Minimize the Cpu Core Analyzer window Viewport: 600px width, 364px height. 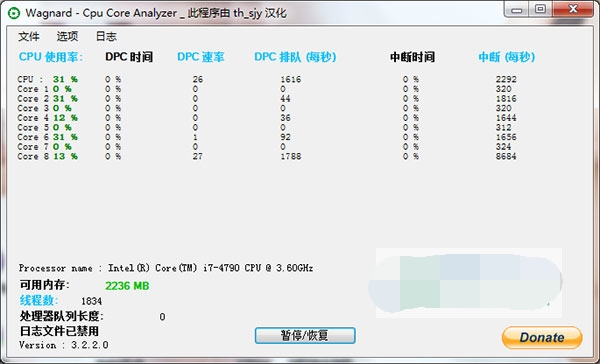tap(516, 9)
